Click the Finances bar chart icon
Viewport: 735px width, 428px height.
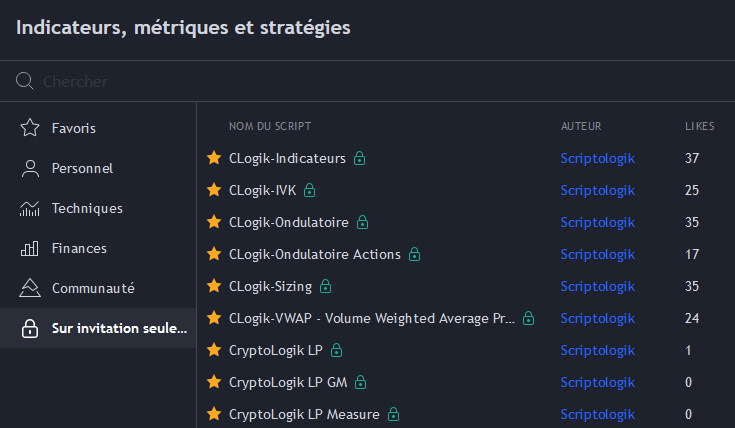point(30,248)
